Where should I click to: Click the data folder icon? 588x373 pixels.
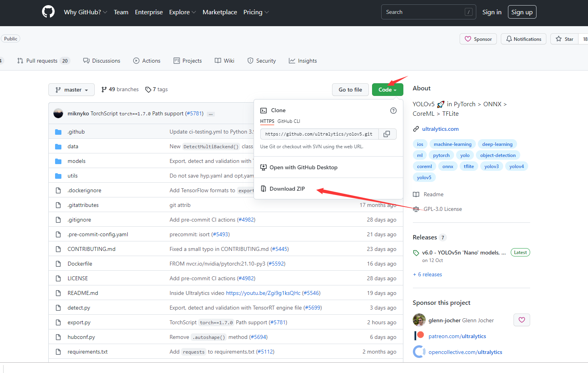coord(58,147)
